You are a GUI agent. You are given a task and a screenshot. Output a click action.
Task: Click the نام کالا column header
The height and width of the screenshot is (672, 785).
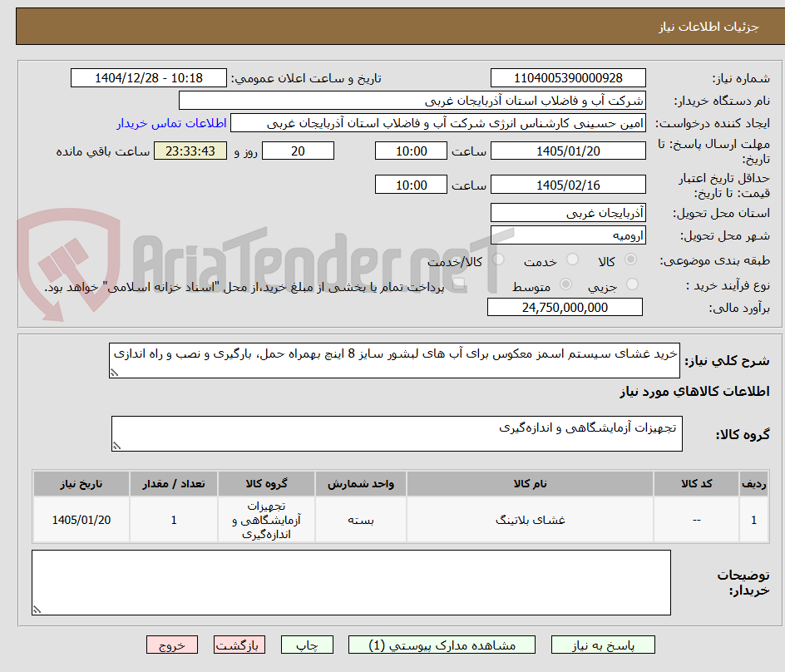coord(531,484)
